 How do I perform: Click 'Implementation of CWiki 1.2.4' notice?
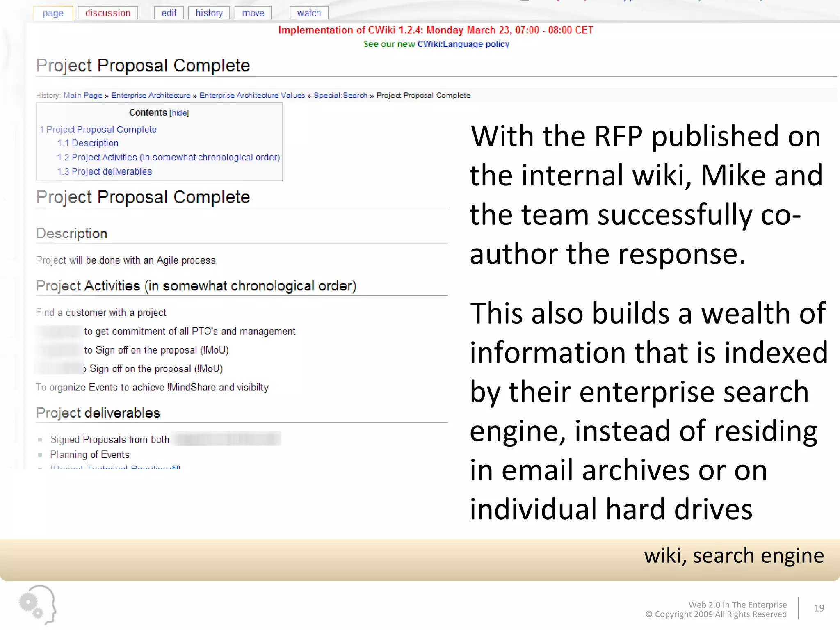436,30
